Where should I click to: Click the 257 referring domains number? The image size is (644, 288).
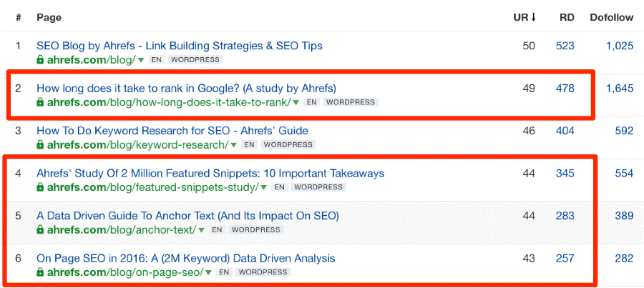[565, 258]
